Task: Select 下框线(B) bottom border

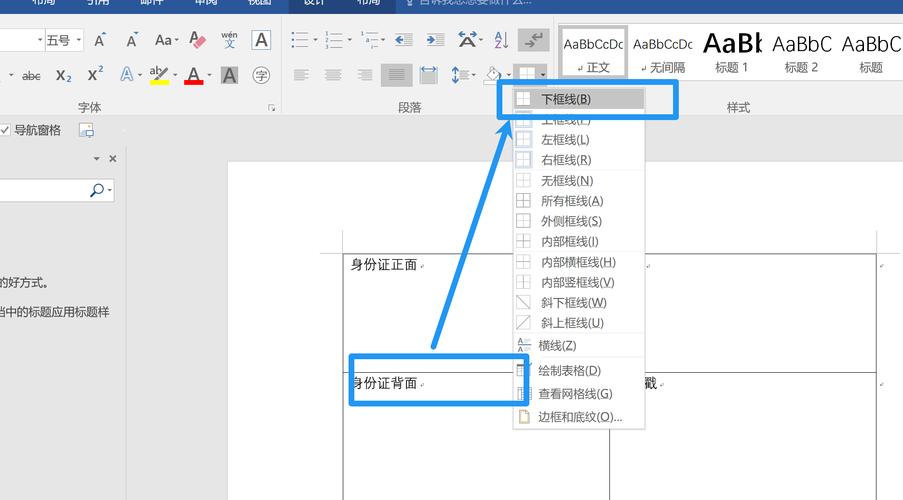Action: pyautogui.click(x=579, y=99)
